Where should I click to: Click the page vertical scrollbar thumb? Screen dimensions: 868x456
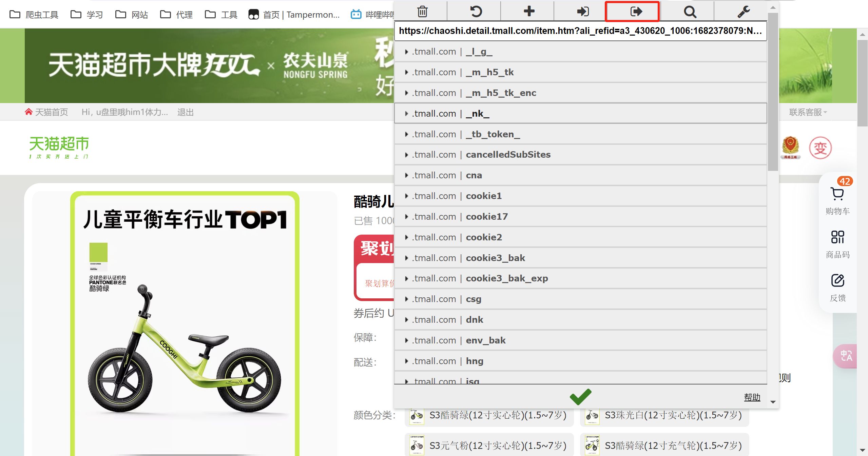coord(863,83)
